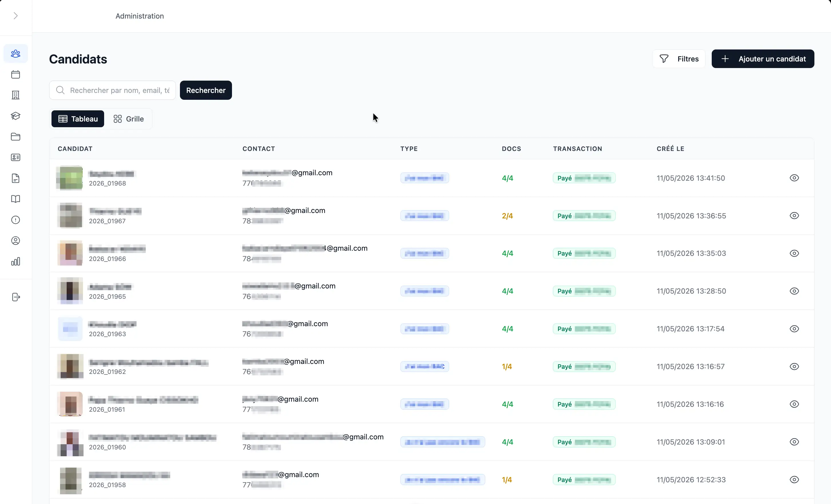
Task: Open the document file icon in sidebar
Action: [15, 178]
